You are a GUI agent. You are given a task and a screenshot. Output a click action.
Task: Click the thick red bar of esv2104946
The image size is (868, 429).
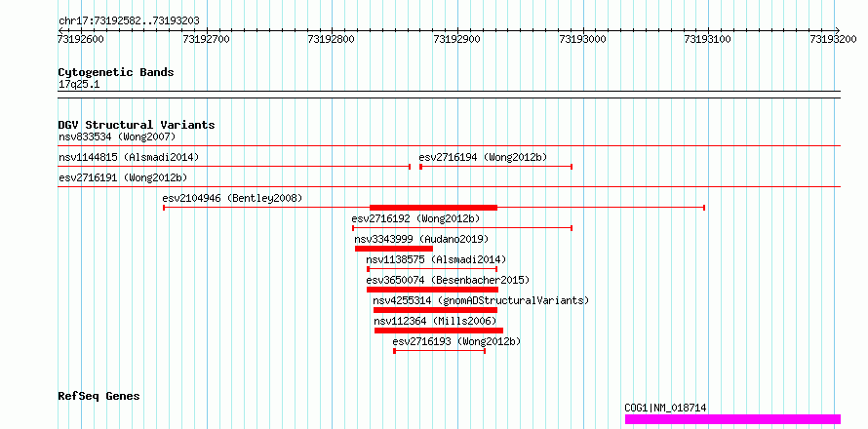pyautogui.click(x=433, y=208)
